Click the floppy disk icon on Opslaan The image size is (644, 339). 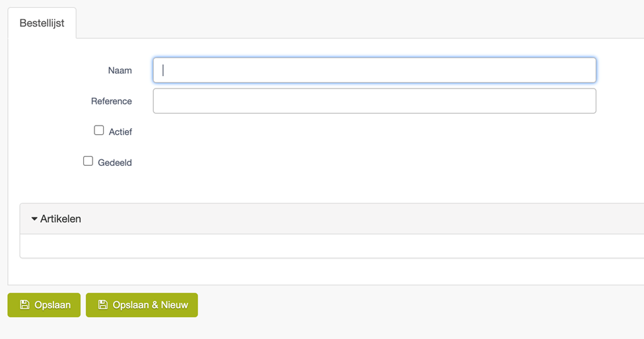click(24, 305)
